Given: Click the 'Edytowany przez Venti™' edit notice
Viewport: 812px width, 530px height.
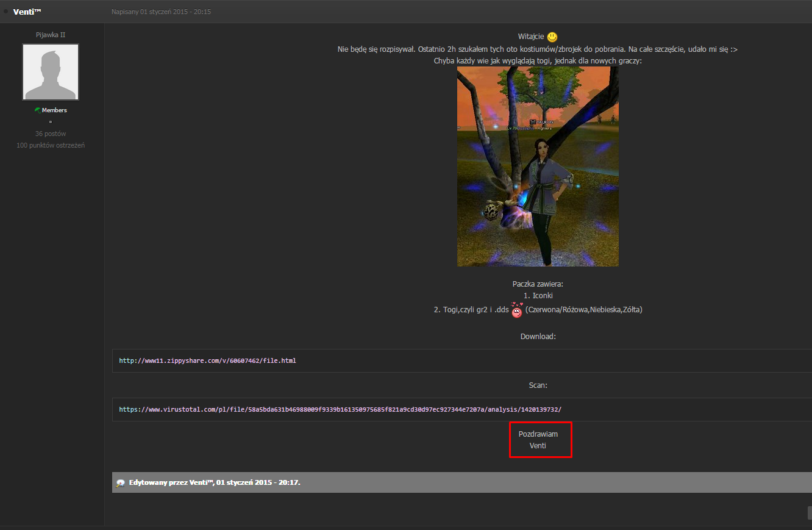Looking at the screenshot, I should point(215,482).
